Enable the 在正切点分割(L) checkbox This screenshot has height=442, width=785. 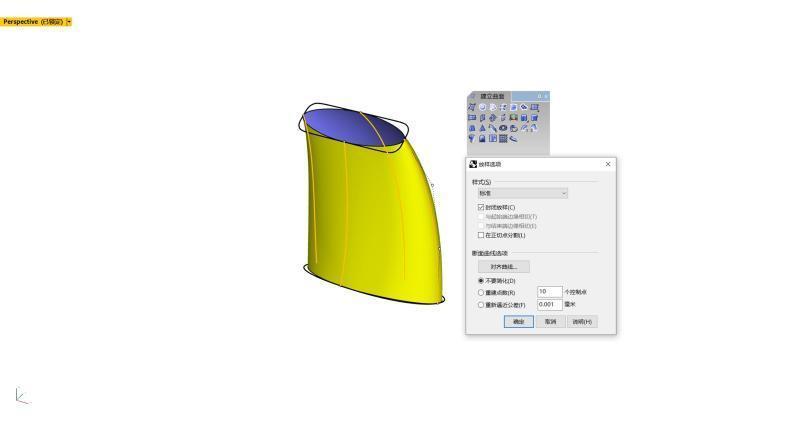pos(481,235)
